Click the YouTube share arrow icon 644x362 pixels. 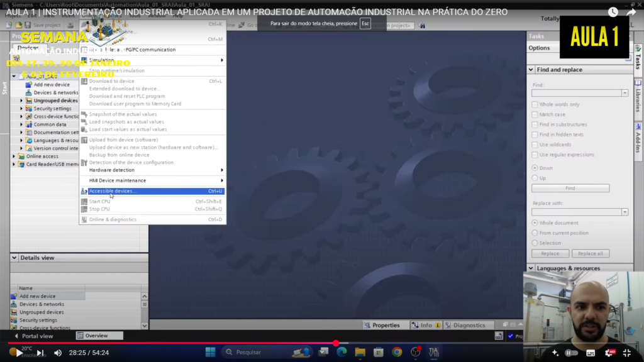[631, 13]
